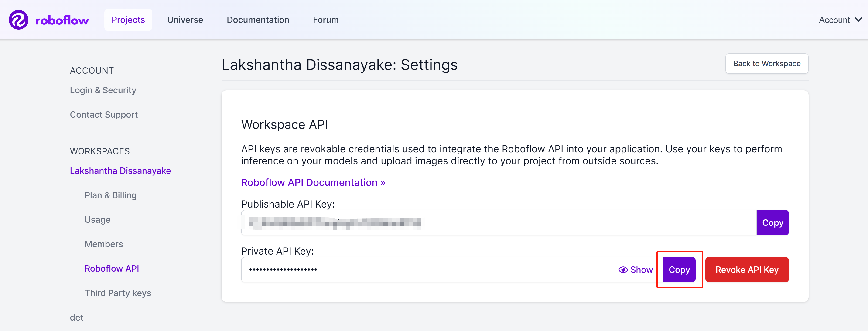This screenshot has width=868, height=331.
Task: Go to the Universe page
Action: (185, 20)
